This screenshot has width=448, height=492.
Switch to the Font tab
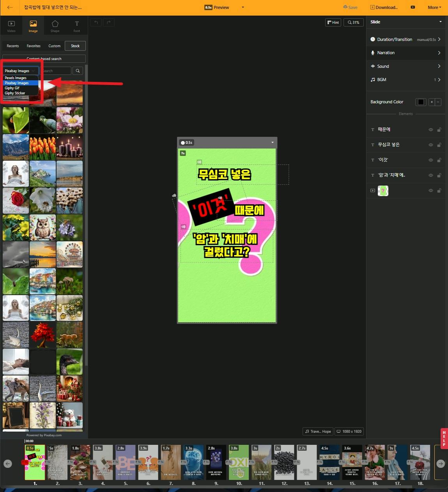pos(77,26)
